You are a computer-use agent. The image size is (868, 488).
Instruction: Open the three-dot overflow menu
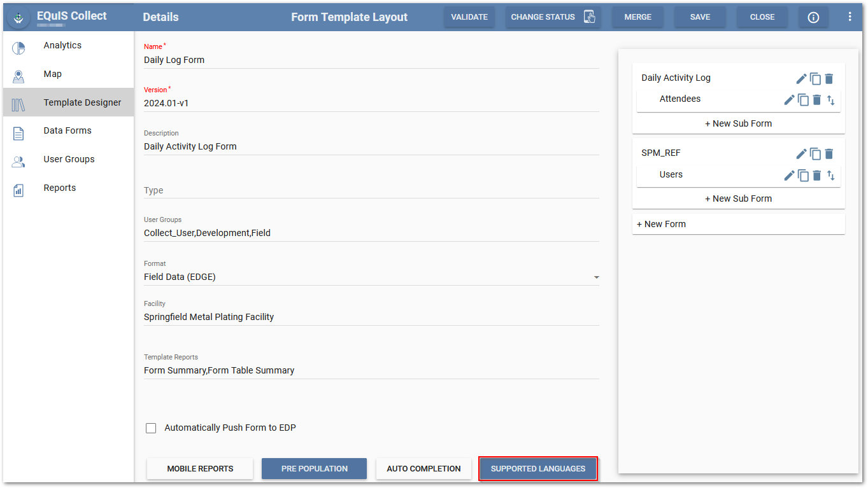(850, 17)
